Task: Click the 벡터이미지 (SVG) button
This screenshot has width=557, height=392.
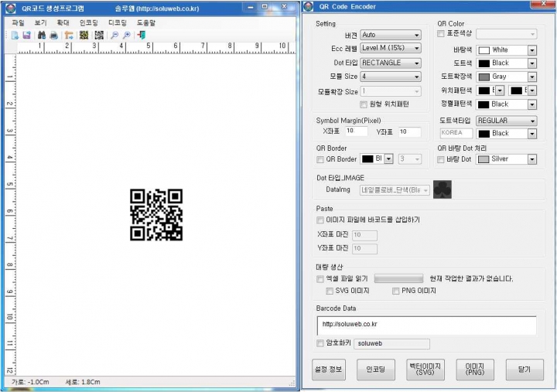Action: click(x=425, y=370)
